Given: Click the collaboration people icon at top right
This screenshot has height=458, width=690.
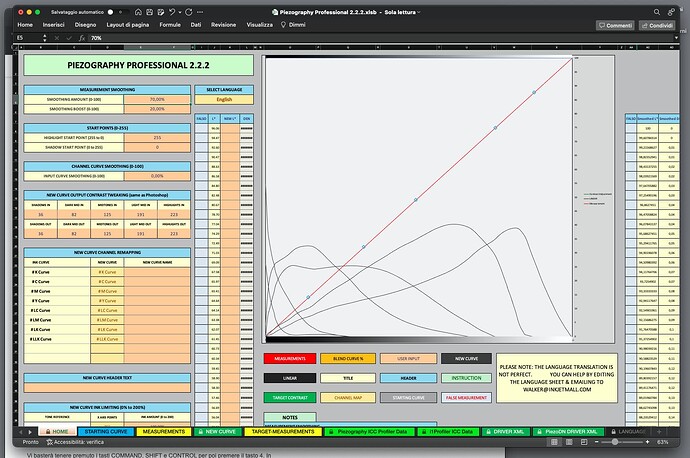Looking at the screenshot, I should (x=672, y=12).
